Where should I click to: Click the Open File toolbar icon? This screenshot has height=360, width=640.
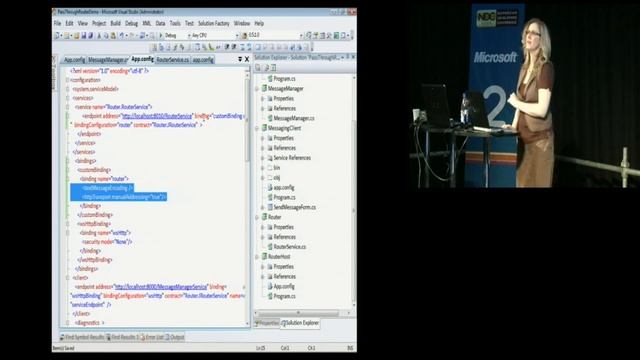tap(76, 36)
